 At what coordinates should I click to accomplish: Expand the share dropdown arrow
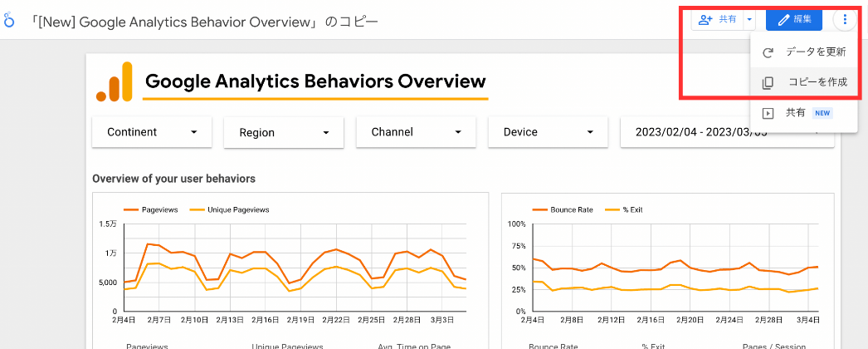click(749, 19)
